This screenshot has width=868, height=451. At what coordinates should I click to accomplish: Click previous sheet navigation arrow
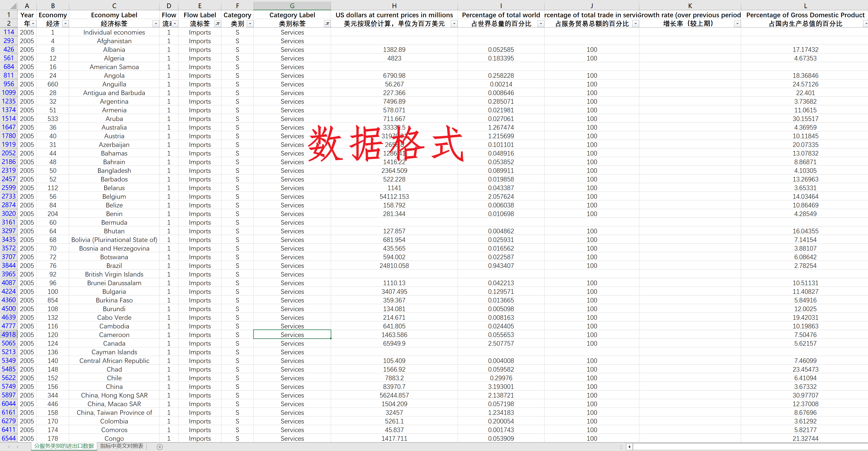(x=9, y=447)
